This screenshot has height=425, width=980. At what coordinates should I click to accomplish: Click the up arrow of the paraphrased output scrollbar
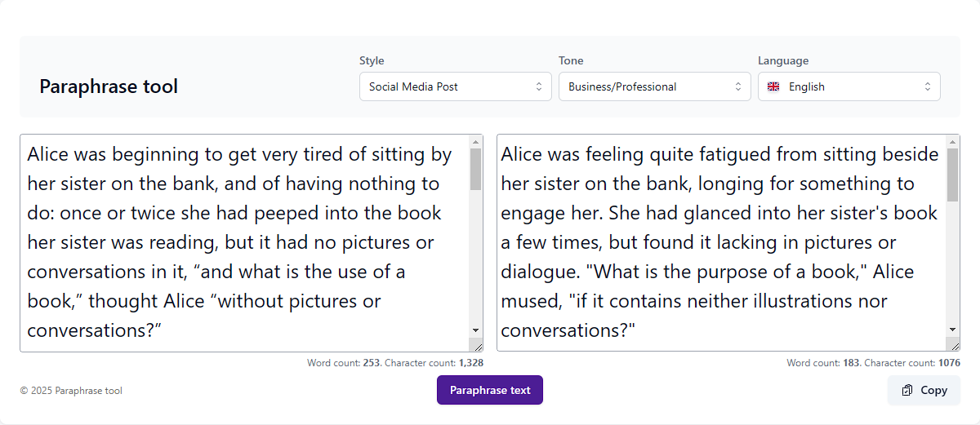tap(952, 142)
